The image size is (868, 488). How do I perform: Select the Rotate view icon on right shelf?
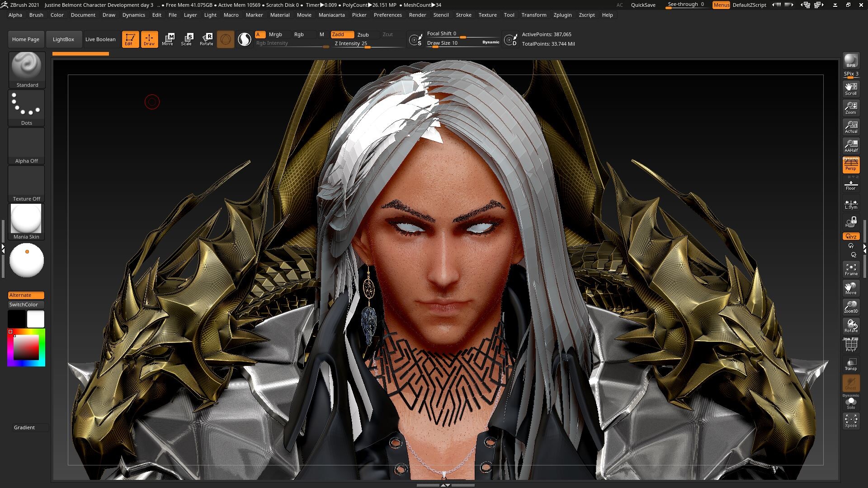(x=851, y=326)
